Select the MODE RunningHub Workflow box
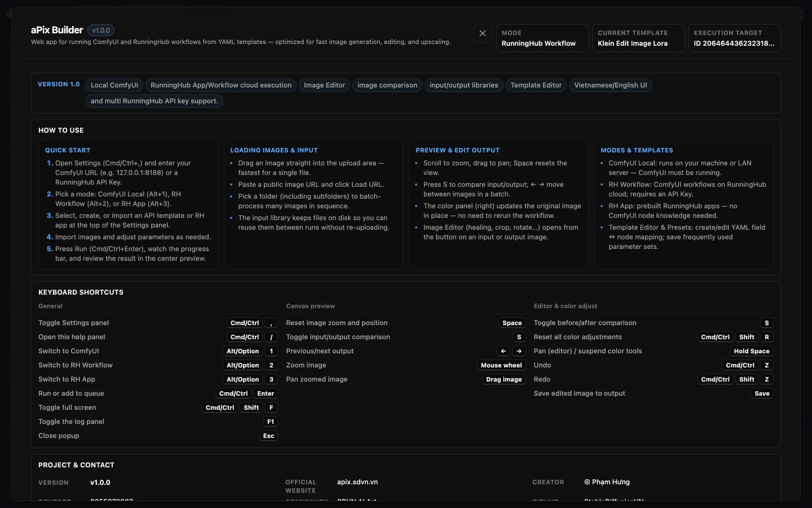The image size is (812, 508). tap(542, 38)
